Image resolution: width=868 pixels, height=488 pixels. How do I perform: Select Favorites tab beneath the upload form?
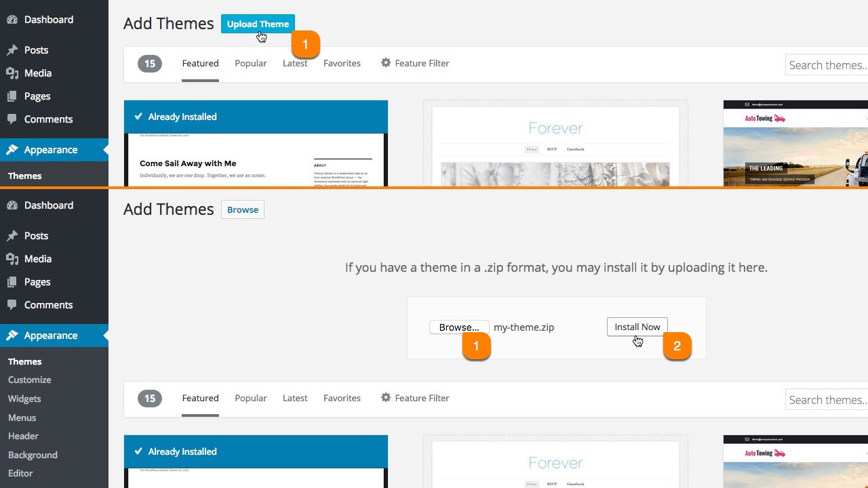pyautogui.click(x=342, y=398)
